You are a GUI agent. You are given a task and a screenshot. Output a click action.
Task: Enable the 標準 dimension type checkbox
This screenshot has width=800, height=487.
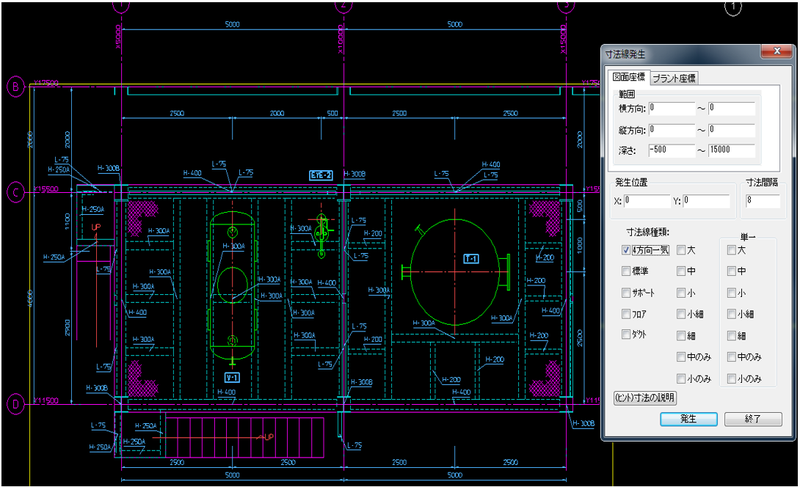[626, 271]
